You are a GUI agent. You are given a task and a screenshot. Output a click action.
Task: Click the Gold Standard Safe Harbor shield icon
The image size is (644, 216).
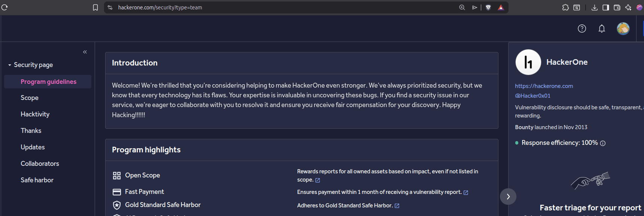pyautogui.click(x=117, y=205)
